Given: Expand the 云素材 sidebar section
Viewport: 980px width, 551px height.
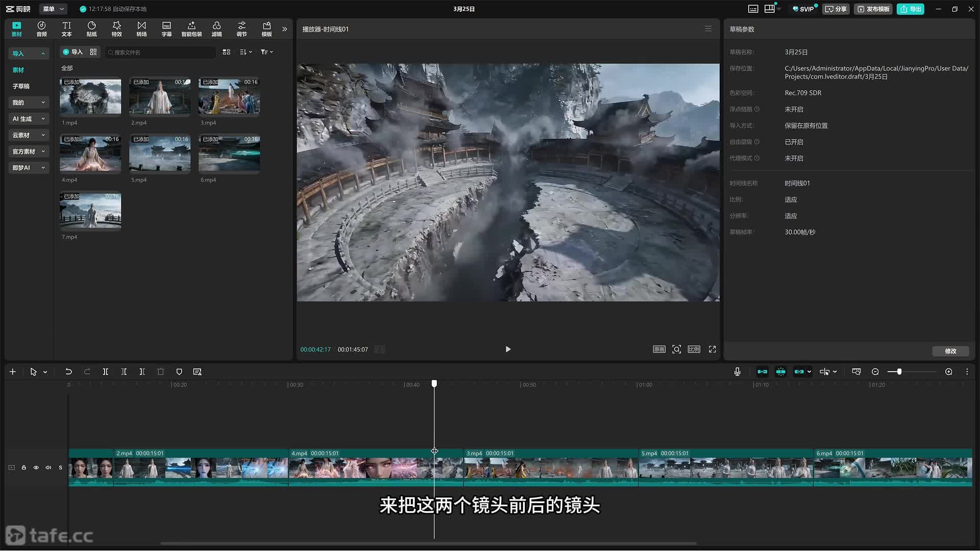Looking at the screenshot, I should [x=29, y=135].
